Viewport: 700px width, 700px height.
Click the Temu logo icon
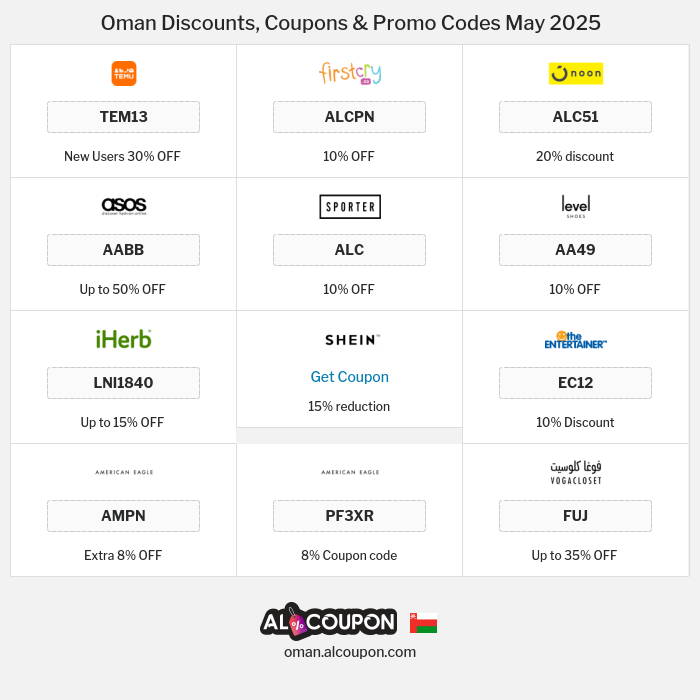click(124, 73)
